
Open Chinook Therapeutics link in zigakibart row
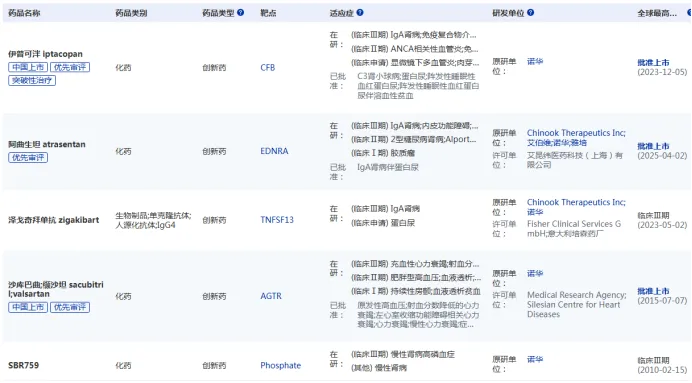click(x=576, y=202)
